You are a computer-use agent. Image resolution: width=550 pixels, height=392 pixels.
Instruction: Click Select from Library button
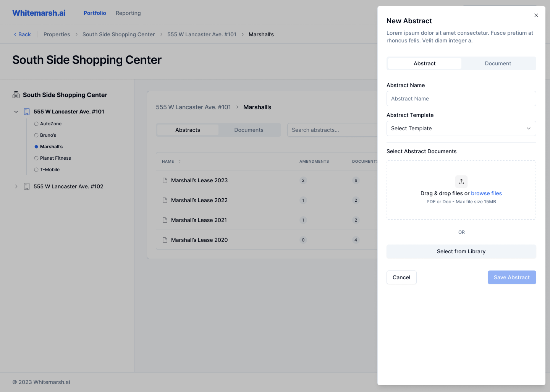[461, 251]
